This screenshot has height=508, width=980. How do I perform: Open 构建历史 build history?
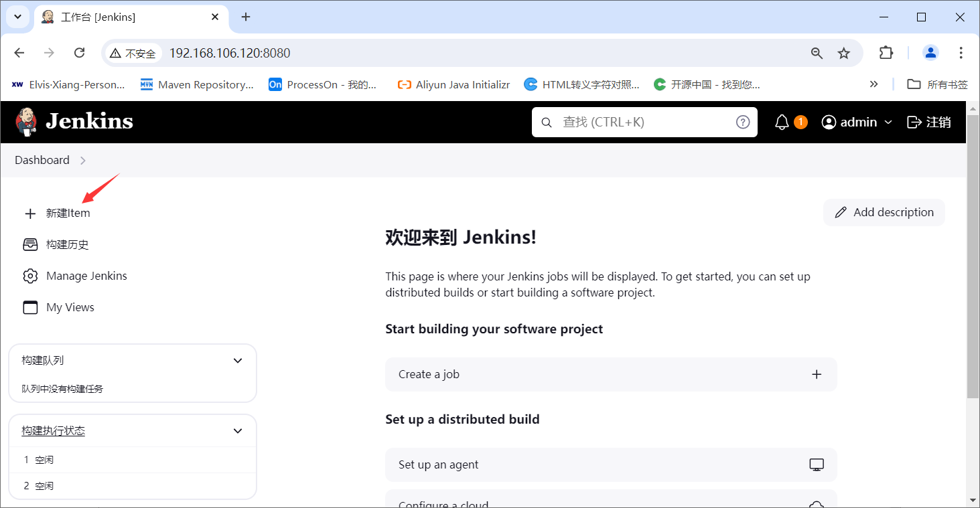(x=67, y=244)
